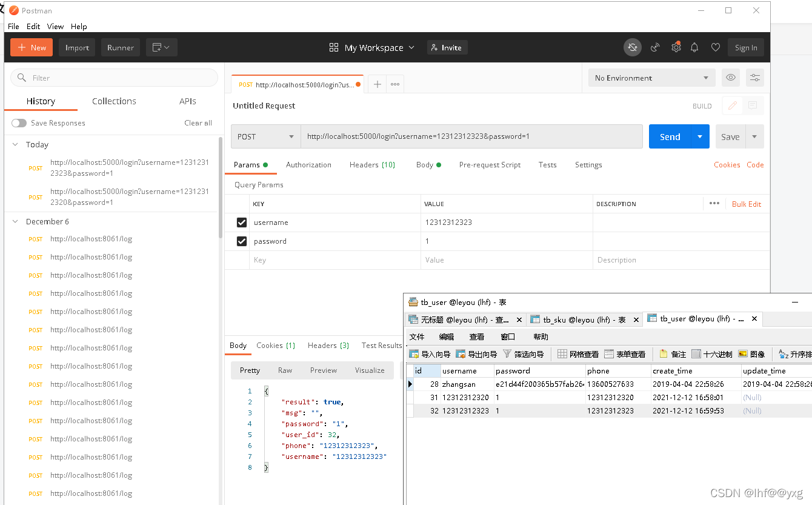
Task: Switch to 网格查看 grid view
Action: [x=577, y=354]
